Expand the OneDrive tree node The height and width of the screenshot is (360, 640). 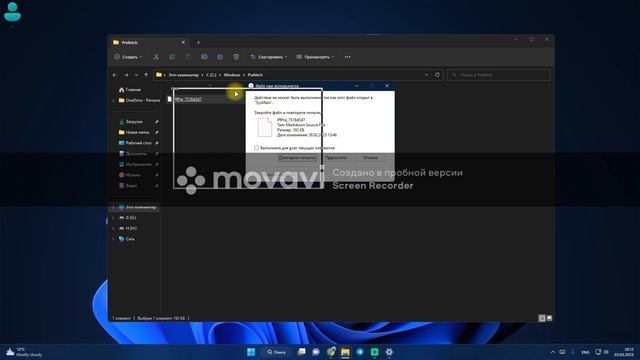[x=113, y=100]
